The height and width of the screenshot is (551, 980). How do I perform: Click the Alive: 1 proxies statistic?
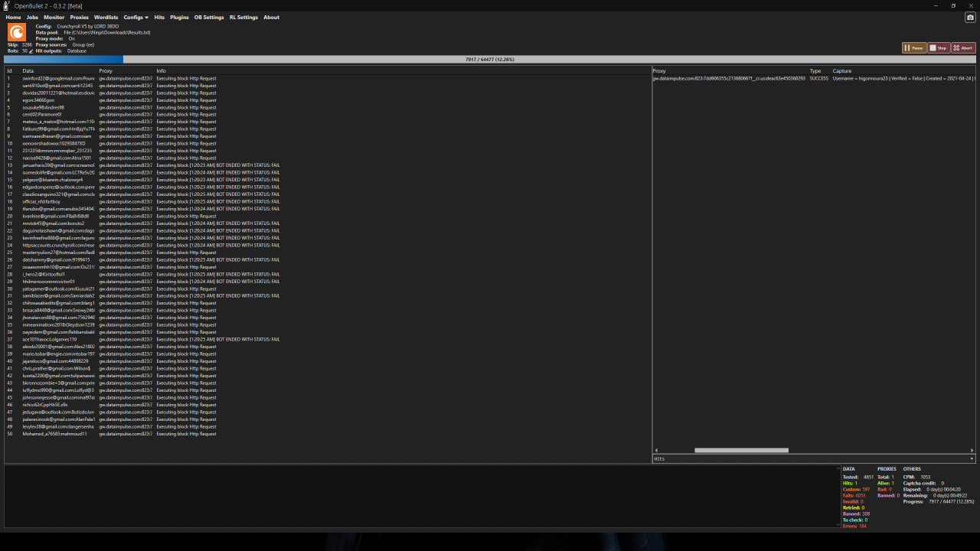point(886,483)
